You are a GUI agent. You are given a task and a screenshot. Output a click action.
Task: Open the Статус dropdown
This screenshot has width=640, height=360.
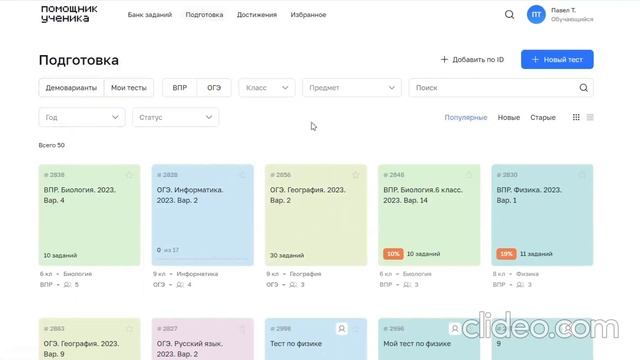[x=176, y=117]
